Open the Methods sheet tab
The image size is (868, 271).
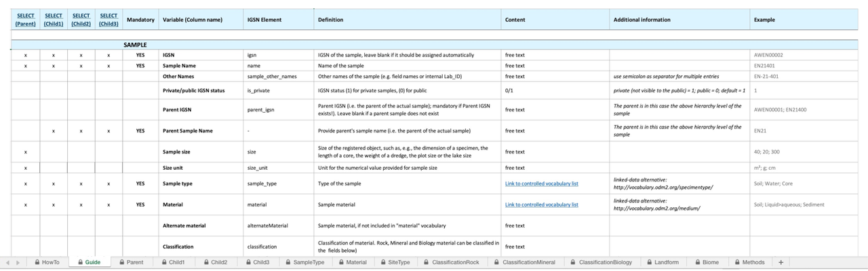coord(749,262)
